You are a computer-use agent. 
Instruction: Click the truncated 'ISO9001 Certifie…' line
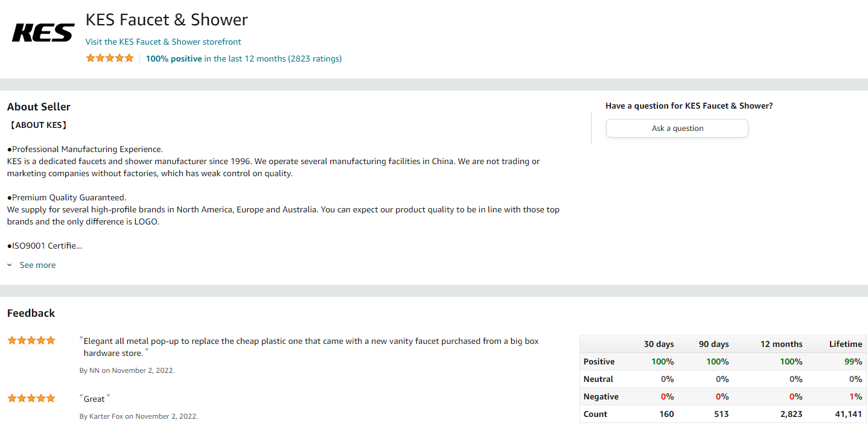pyautogui.click(x=45, y=246)
